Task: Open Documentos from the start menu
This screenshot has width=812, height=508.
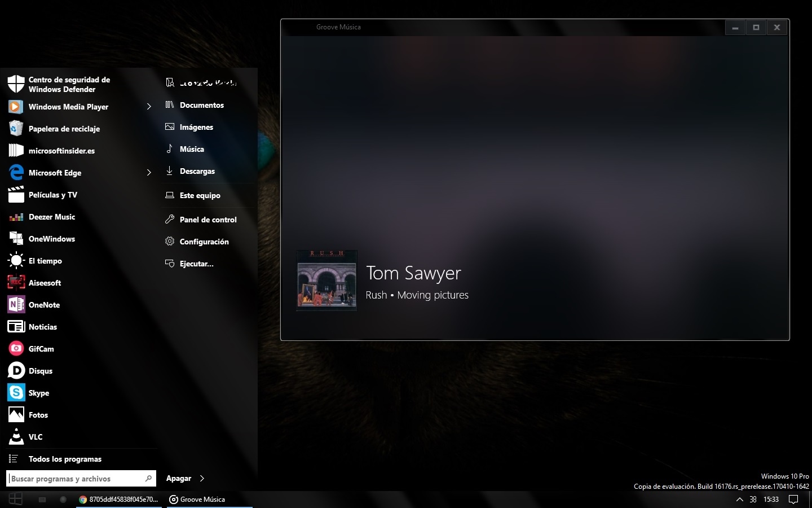Action: pyautogui.click(x=201, y=105)
